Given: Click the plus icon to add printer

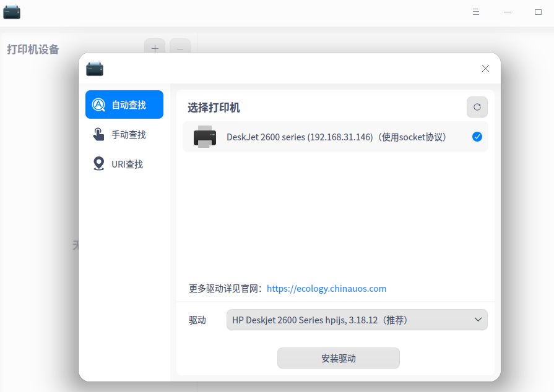Looking at the screenshot, I should click(155, 48).
